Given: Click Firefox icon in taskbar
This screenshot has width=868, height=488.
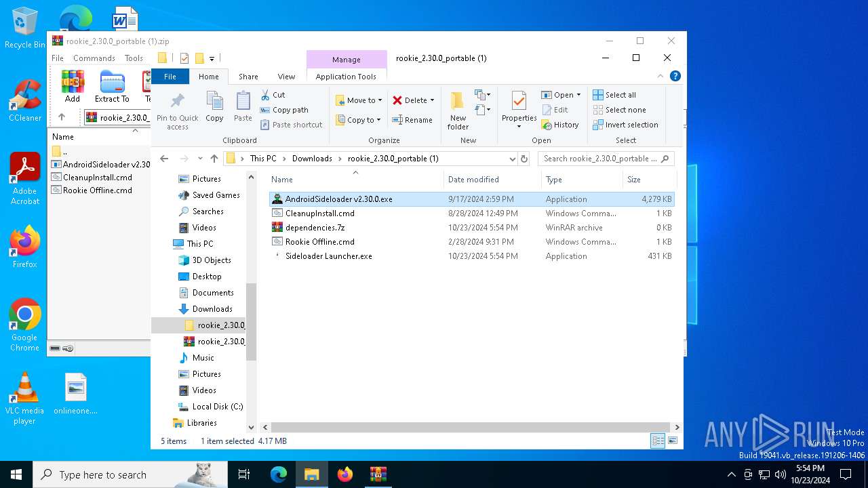Looking at the screenshot, I should point(345,474).
